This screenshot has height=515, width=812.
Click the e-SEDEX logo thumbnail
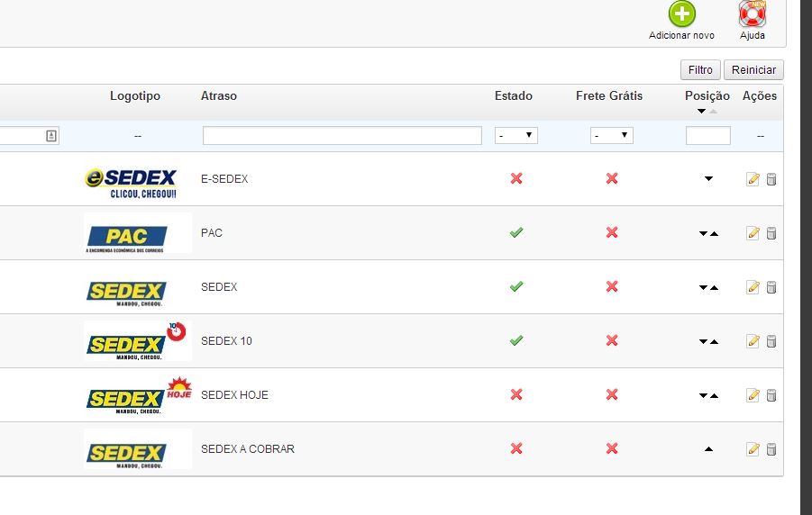coord(131,184)
